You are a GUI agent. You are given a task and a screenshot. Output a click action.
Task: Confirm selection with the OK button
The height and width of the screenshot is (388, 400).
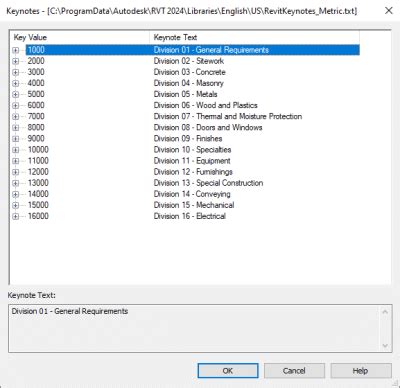coord(228,371)
